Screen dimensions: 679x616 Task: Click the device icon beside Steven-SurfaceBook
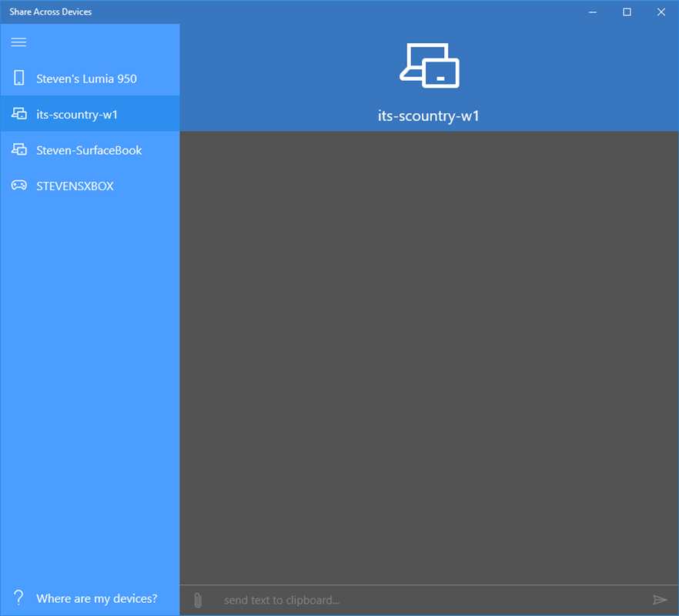pos(17,149)
